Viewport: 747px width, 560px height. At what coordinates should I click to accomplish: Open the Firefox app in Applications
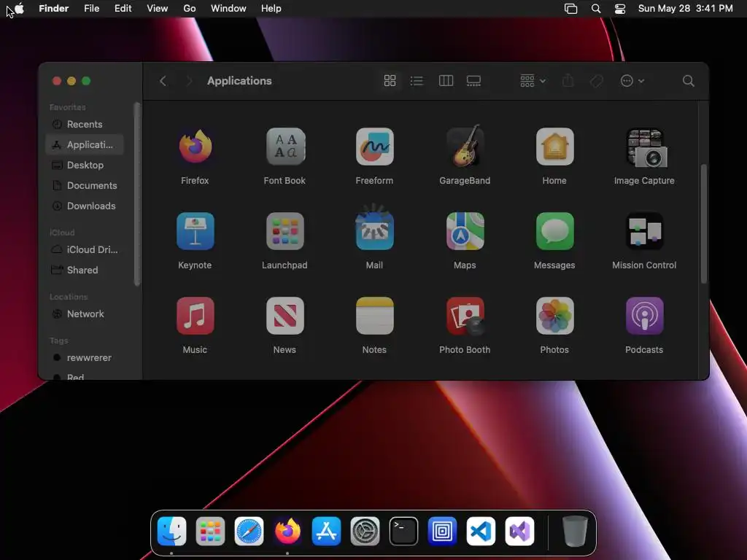click(195, 147)
